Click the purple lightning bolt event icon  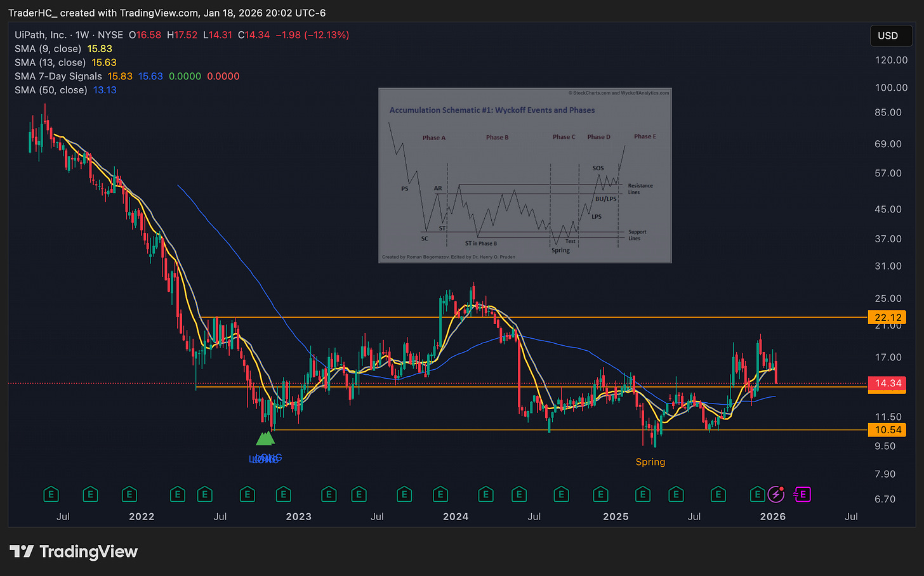point(776,494)
